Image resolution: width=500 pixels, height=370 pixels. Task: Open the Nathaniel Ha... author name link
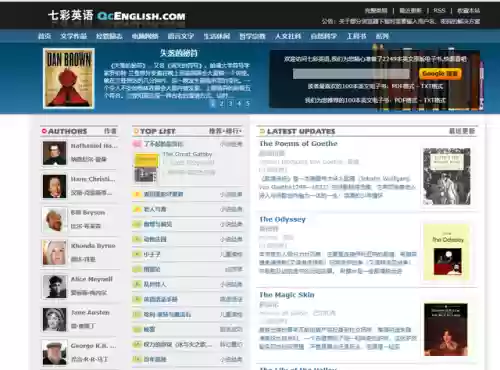[x=94, y=146]
